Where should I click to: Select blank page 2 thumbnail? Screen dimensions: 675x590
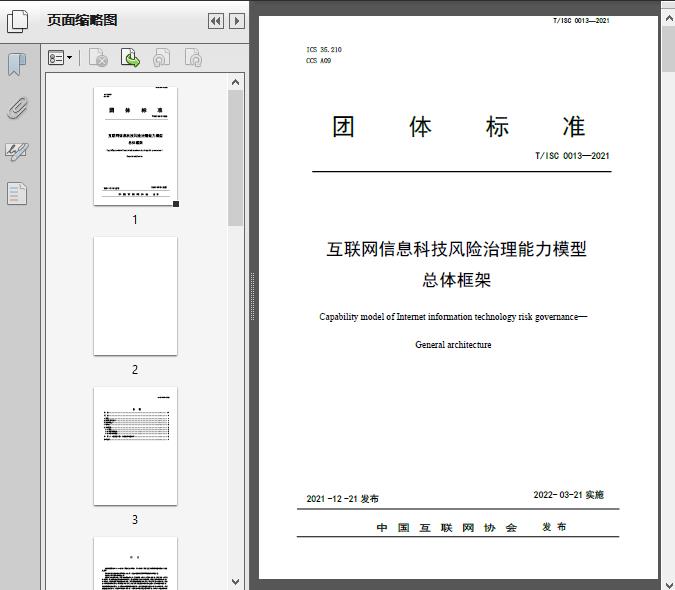135,296
